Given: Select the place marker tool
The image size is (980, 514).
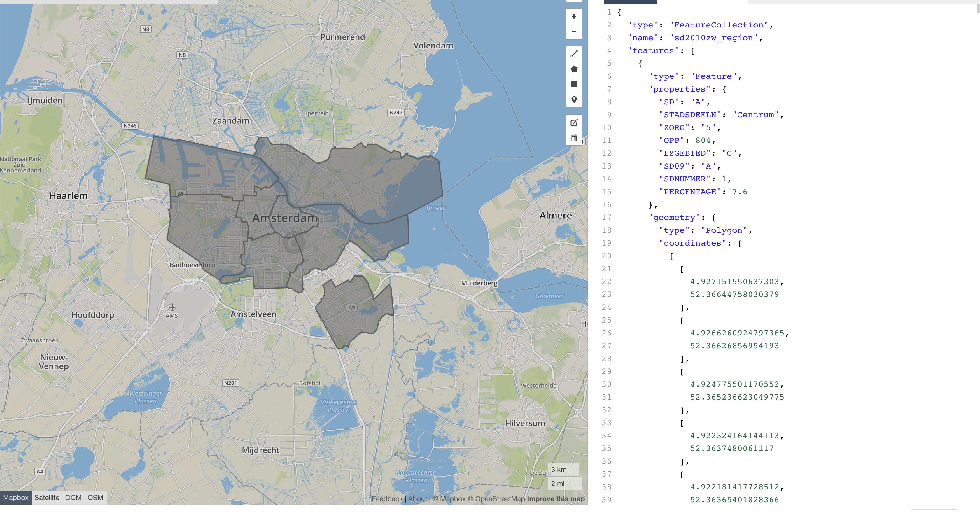Looking at the screenshot, I should [x=574, y=100].
